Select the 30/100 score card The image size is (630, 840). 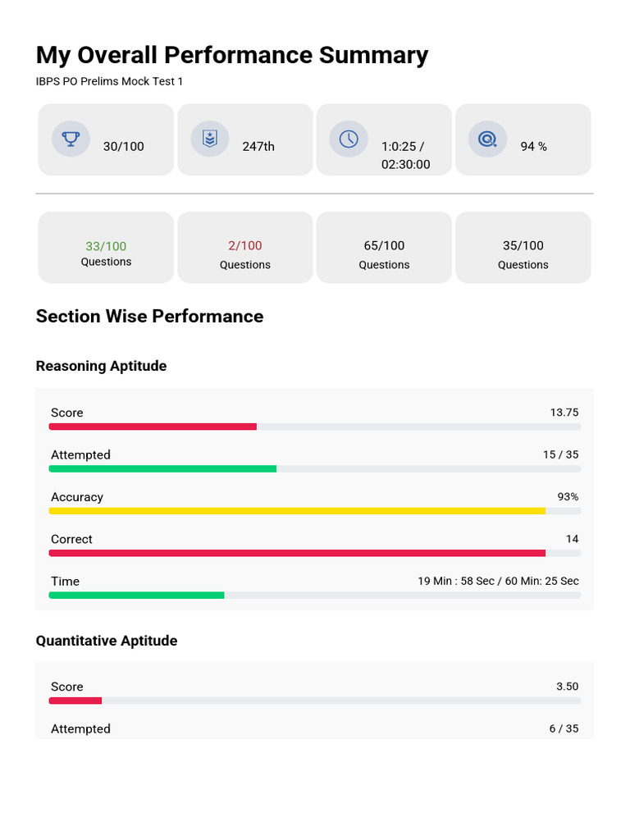(x=106, y=139)
